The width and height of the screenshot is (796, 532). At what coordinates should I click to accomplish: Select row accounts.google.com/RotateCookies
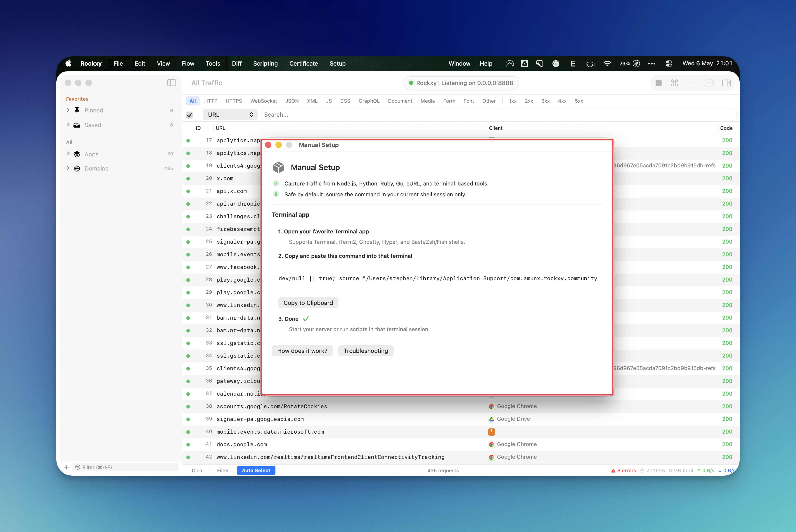461,406
